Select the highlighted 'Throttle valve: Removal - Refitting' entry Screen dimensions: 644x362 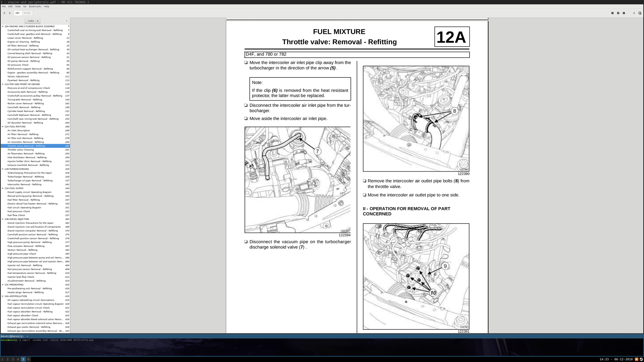point(35,146)
